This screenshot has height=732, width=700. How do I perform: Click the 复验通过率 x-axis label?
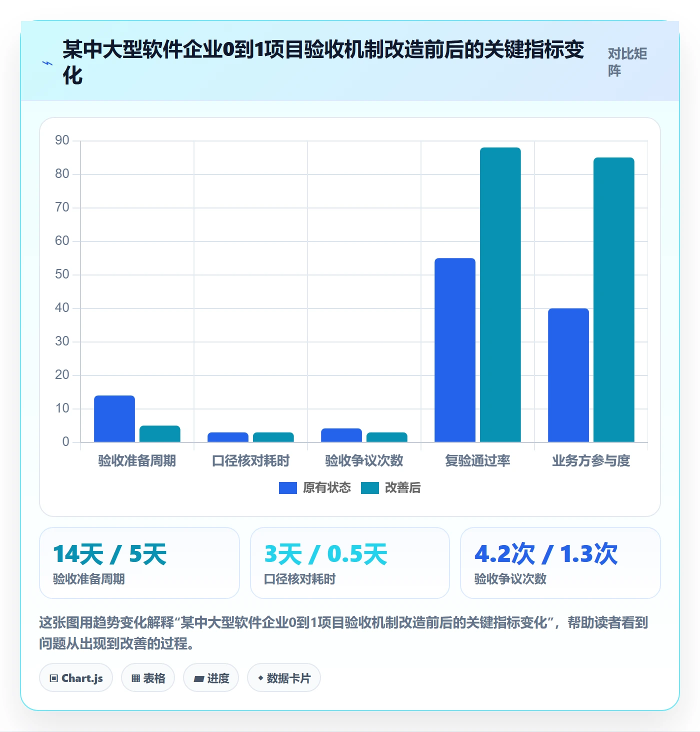tap(477, 460)
